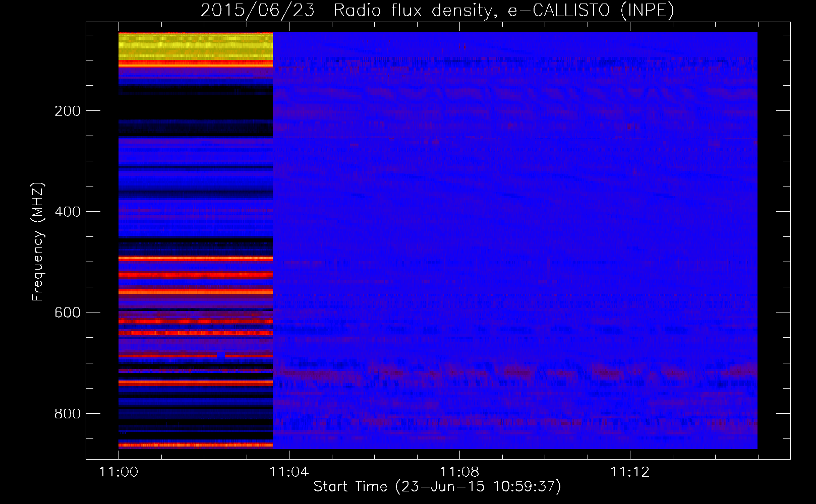Screen dimensions: 816x504
Task: Click the plot title "Radio flux density, e-CALLISTO (INPE)"
Action: click(504, 11)
